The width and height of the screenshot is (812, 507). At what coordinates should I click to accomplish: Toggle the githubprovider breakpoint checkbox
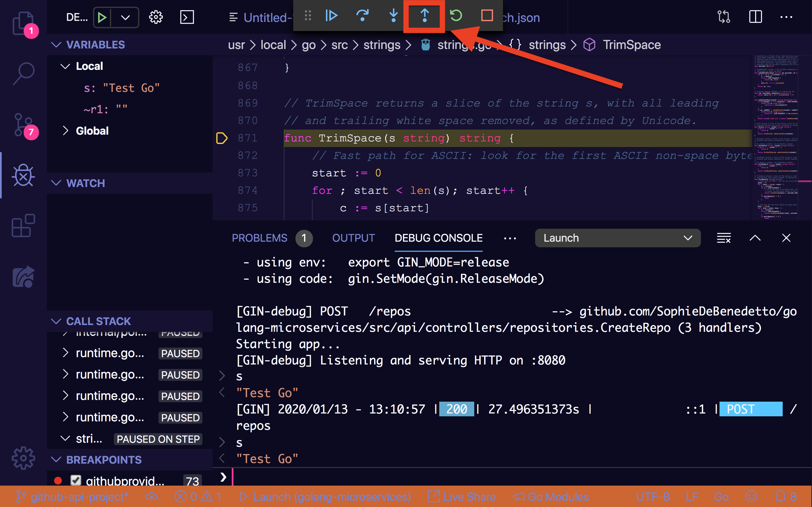click(76, 481)
